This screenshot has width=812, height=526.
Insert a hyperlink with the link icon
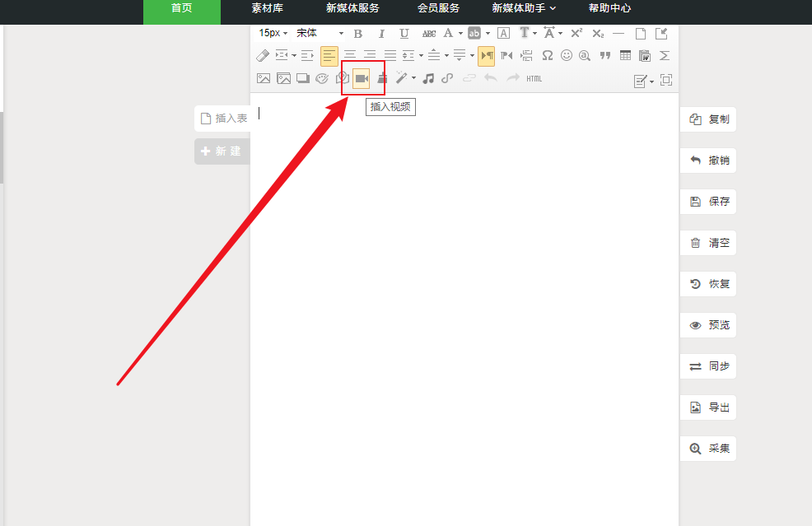point(447,78)
